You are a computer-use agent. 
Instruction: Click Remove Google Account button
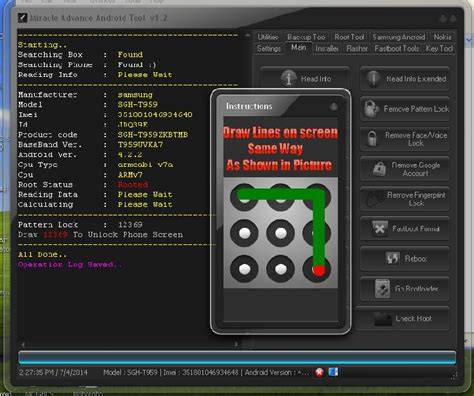405,169
